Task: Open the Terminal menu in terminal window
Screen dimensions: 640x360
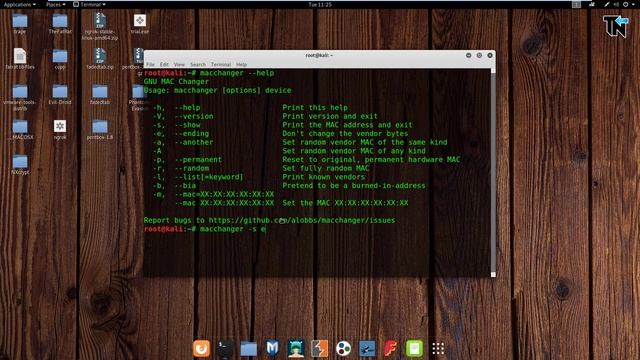Action: coord(221,64)
